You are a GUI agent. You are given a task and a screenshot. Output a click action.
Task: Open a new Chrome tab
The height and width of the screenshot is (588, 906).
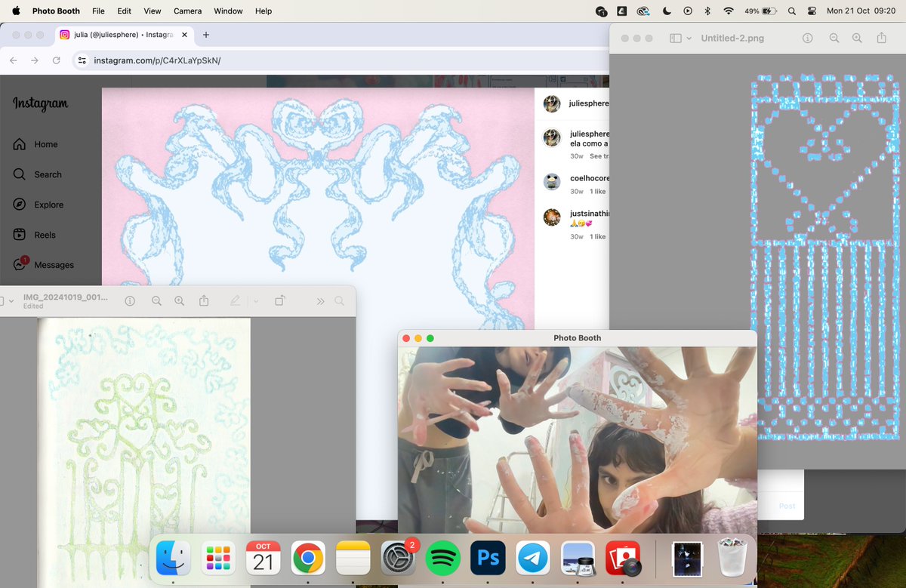[x=206, y=35]
